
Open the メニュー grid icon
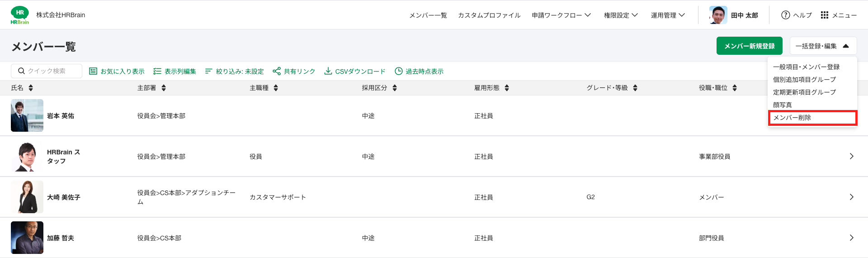coord(825,15)
